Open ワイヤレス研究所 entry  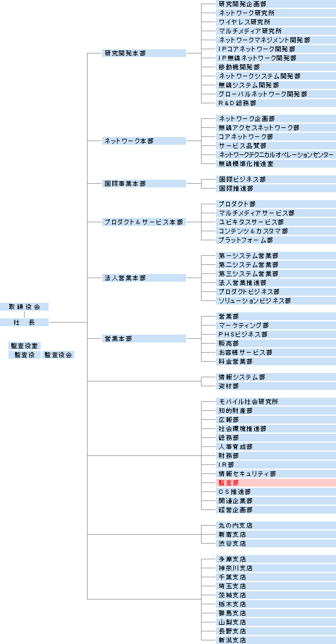click(275, 22)
